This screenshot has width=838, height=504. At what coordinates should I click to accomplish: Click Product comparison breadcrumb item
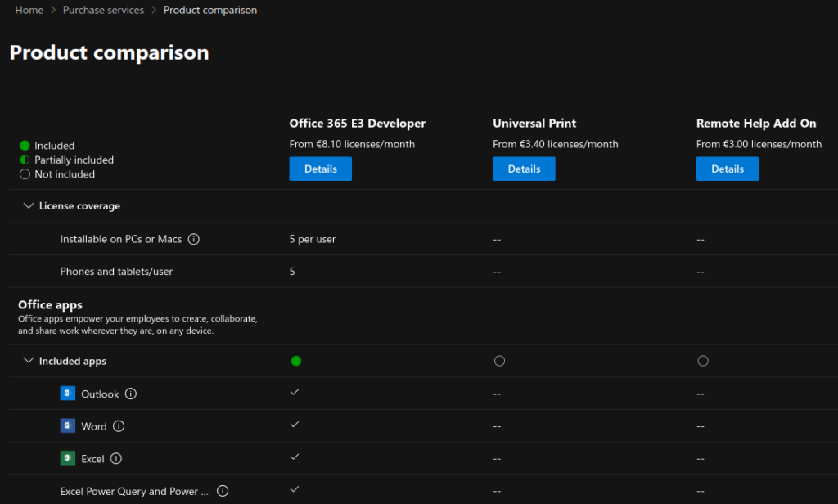(210, 10)
